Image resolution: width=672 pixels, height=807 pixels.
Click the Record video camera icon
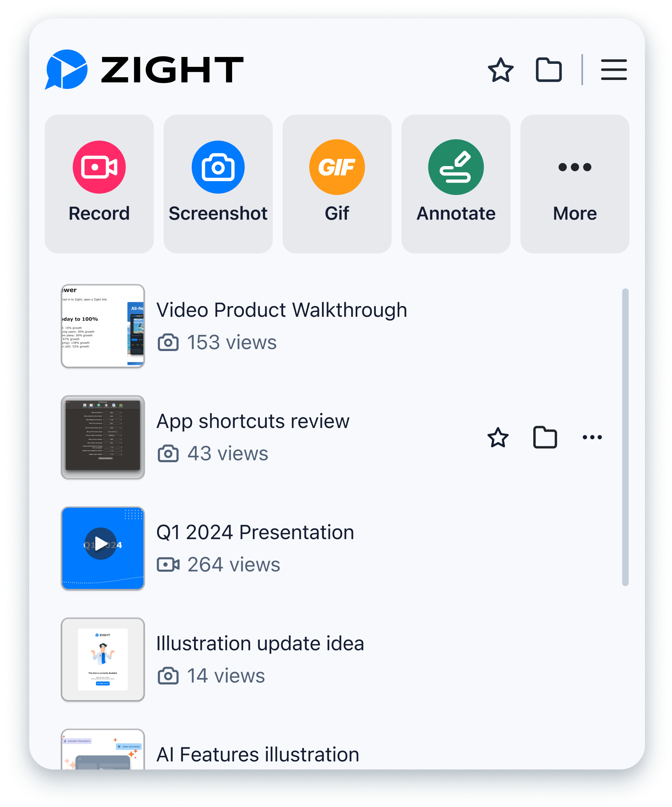coord(99,167)
